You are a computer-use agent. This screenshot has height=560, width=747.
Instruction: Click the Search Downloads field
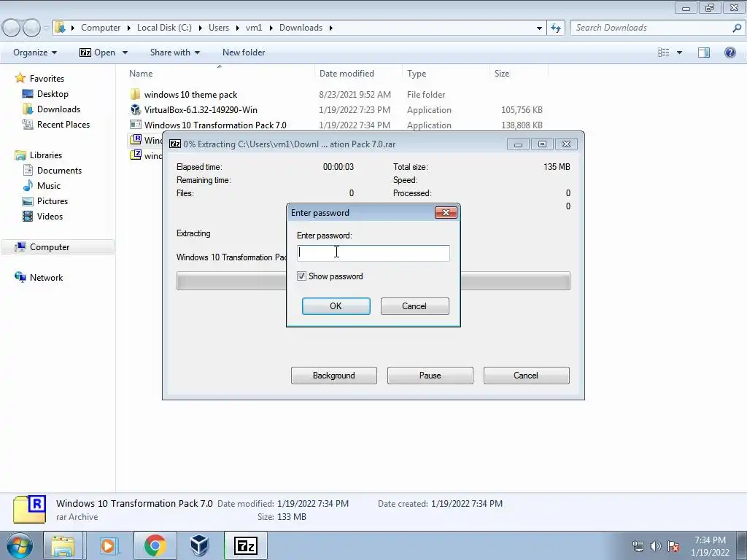[650, 28]
